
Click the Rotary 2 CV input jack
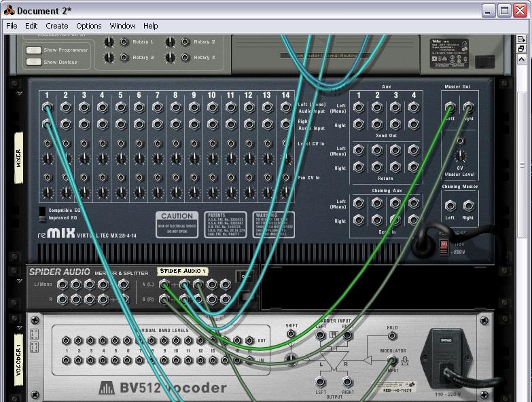(x=185, y=41)
